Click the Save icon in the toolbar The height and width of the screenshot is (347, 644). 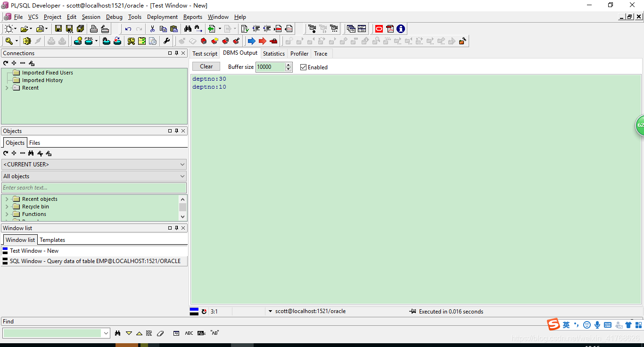[58, 29]
